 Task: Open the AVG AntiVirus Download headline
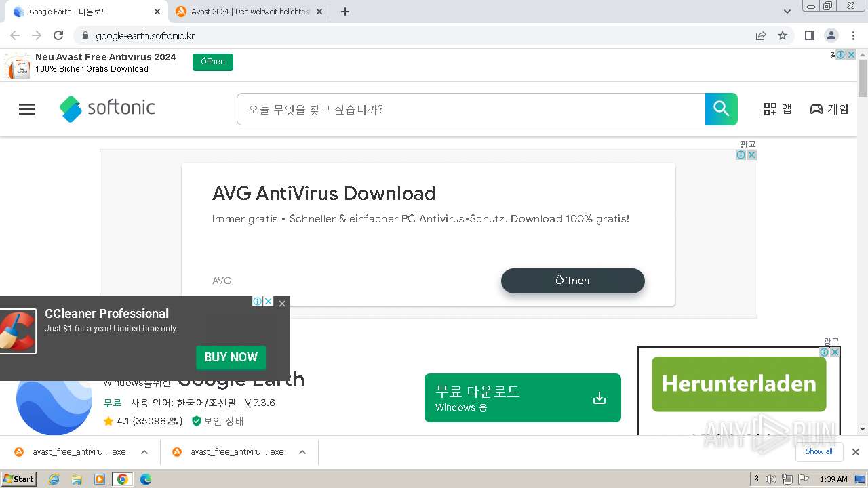tap(323, 193)
